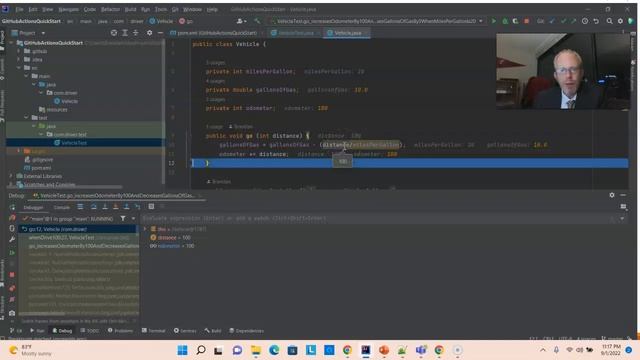Click the Step Out icon in debugger
Image resolution: width=640 pixels, height=360 pixels.
pos(127,207)
